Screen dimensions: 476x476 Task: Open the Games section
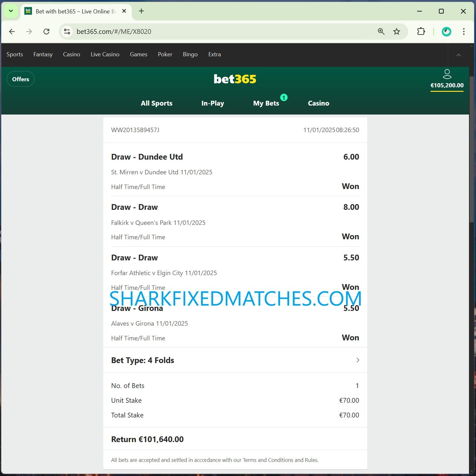click(x=139, y=54)
